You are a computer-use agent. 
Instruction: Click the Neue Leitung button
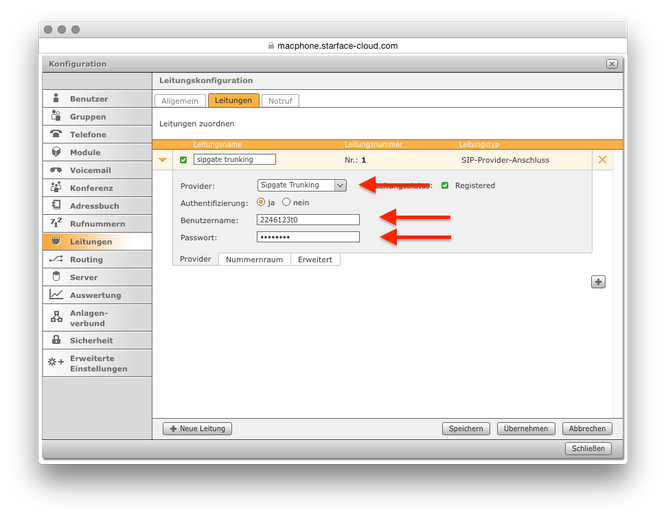[x=197, y=429]
